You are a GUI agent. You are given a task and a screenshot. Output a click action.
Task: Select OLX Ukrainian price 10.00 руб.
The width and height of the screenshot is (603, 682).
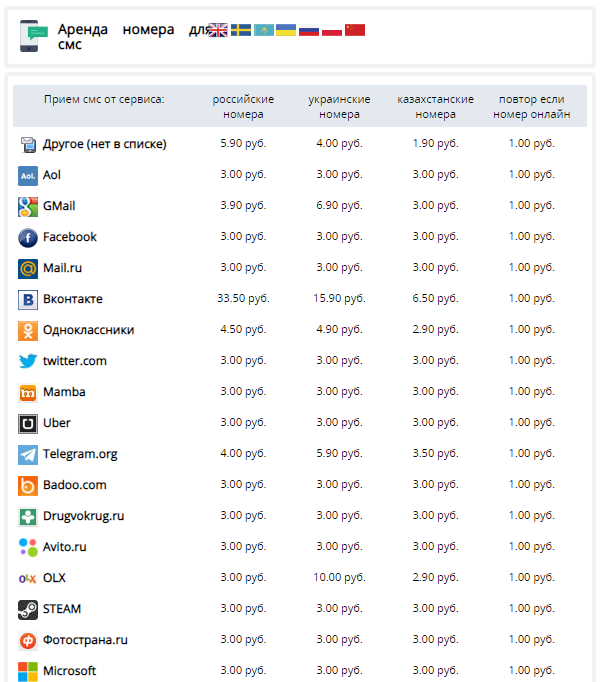(x=339, y=577)
